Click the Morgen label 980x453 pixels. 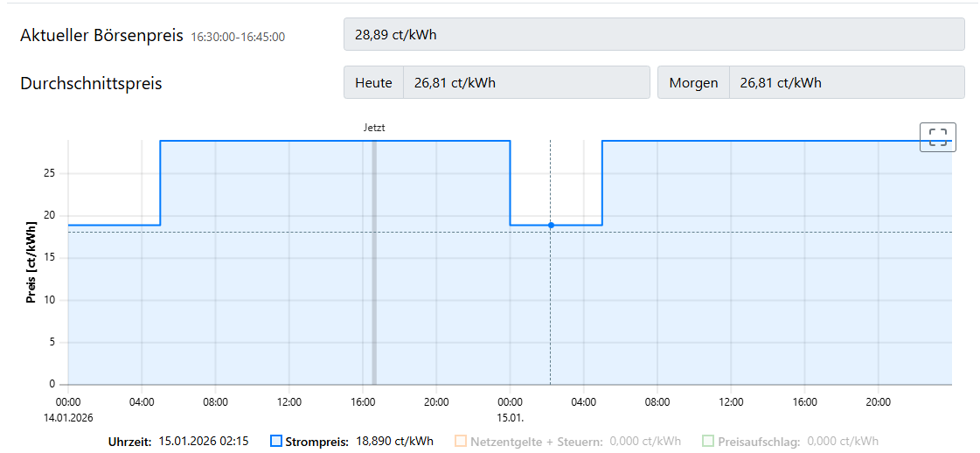click(x=693, y=83)
